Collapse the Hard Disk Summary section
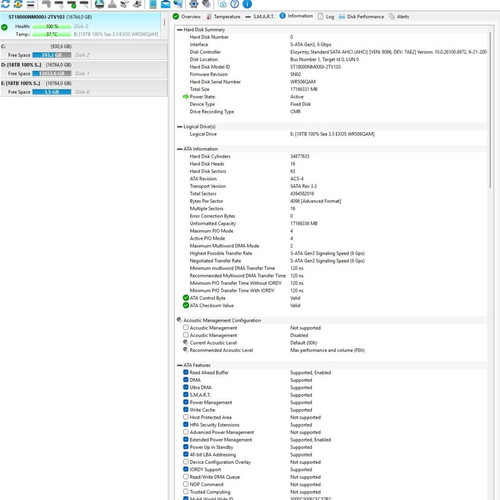500x500 pixels. (180, 30)
